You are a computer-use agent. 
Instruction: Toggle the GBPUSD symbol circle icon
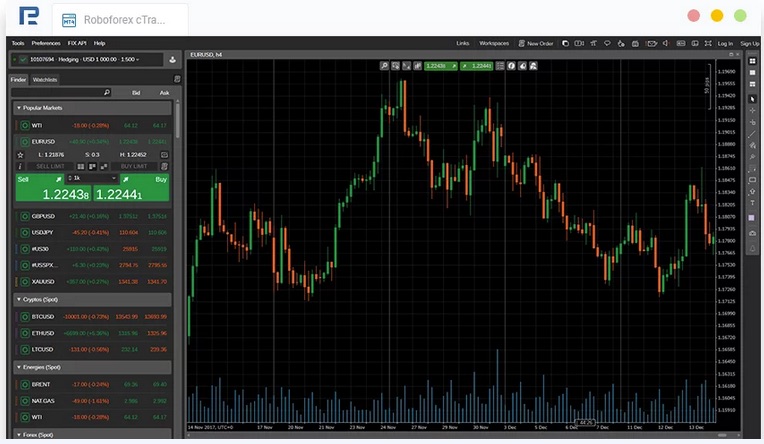(x=25, y=216)
